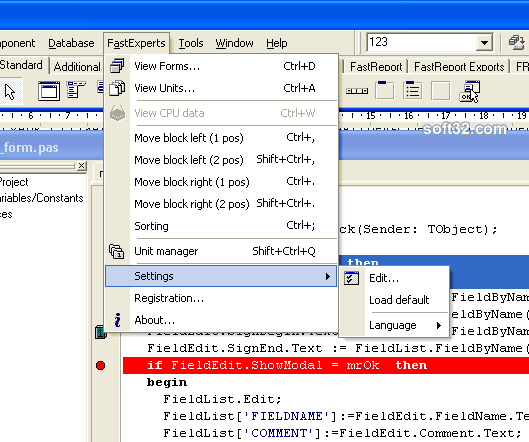Click the 'begin' keyword line
The width and height of the screenshot is (529, 442).
click(167, 382)
